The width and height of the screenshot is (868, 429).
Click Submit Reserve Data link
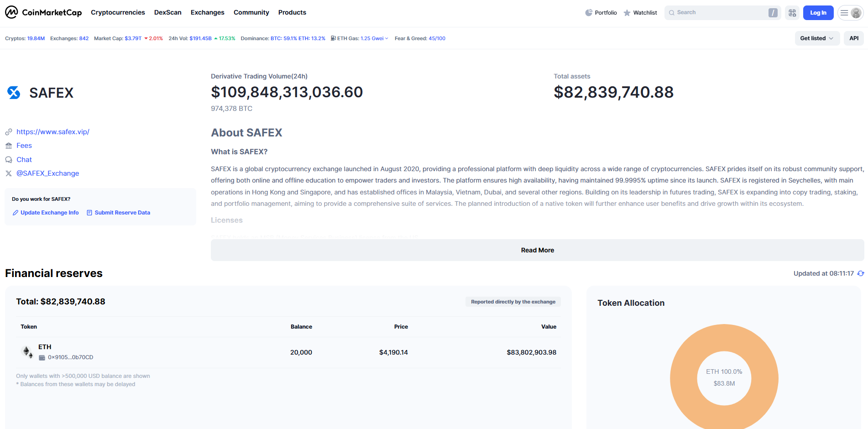tap(122, 213)
